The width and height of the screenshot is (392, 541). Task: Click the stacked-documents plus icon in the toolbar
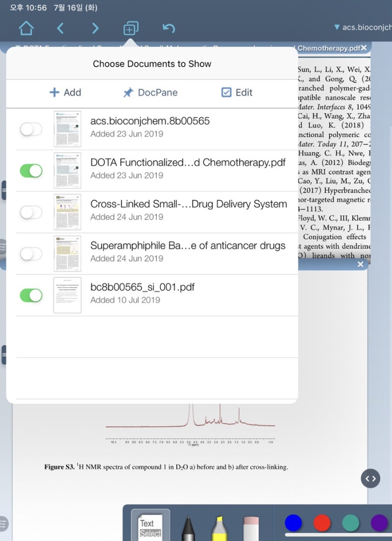[131, 28]
